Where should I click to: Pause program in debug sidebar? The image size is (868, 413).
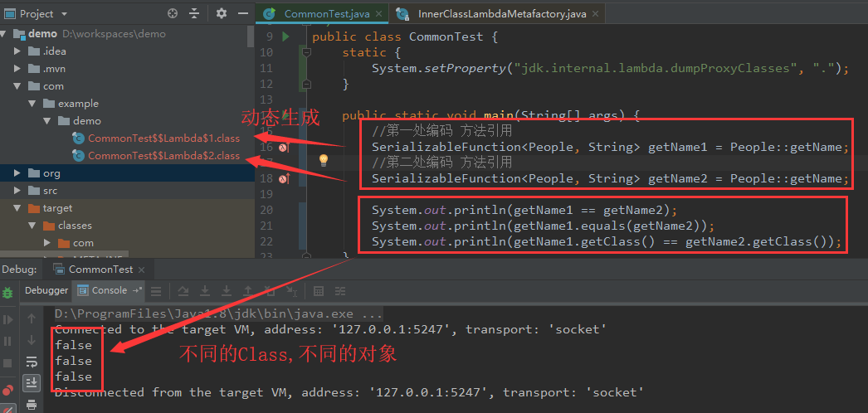tap(7, 341)
